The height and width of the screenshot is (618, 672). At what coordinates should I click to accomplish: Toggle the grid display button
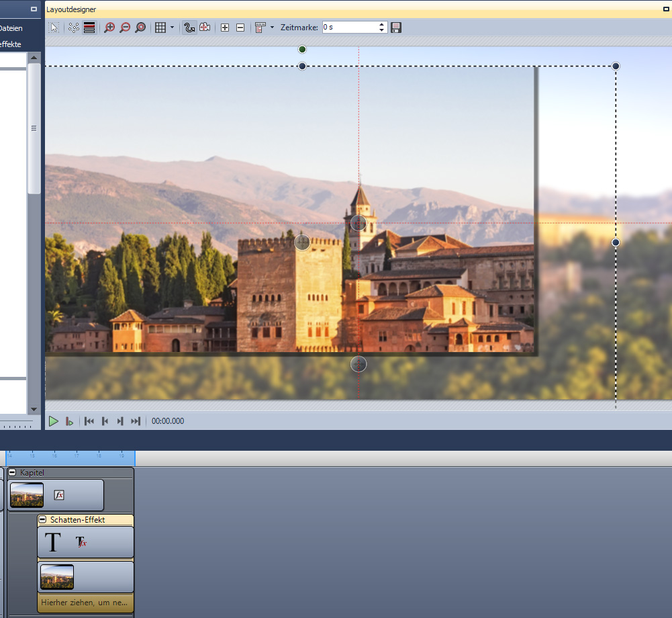tap(160, 28)
